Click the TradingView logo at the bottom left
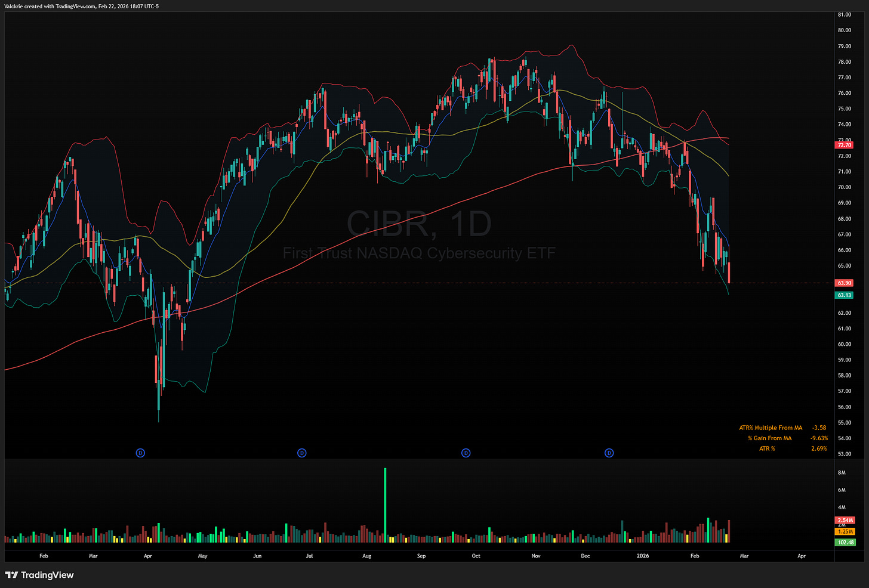869x588 pixels. (x=39, y=575)
